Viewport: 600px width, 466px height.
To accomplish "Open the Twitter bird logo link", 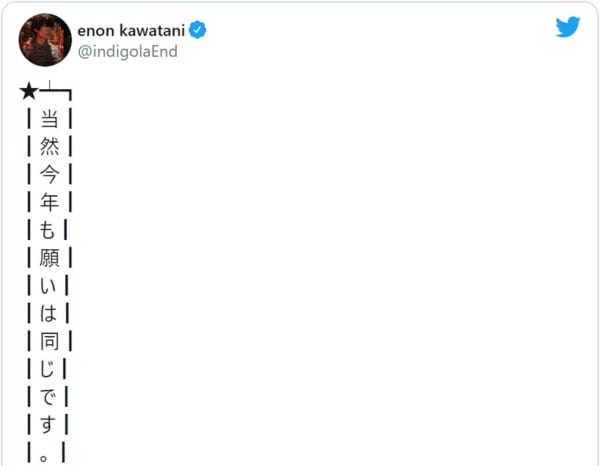I will [568, 27].
